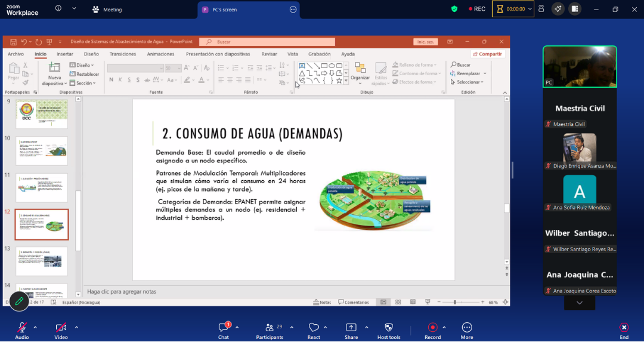The image size is (644, 342).
Task: Open the Zoom Chat panel
Action: pos(224,328)
